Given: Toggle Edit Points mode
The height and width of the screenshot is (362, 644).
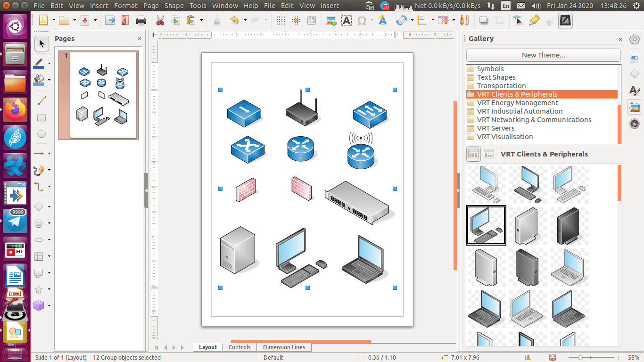Looking at the screenshot, I should (518, 20).
